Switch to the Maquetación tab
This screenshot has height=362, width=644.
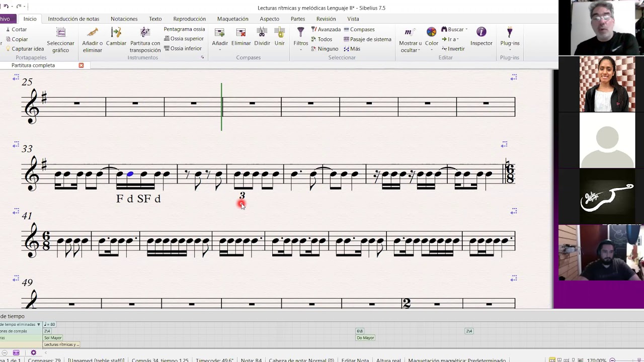coord(232,19)
